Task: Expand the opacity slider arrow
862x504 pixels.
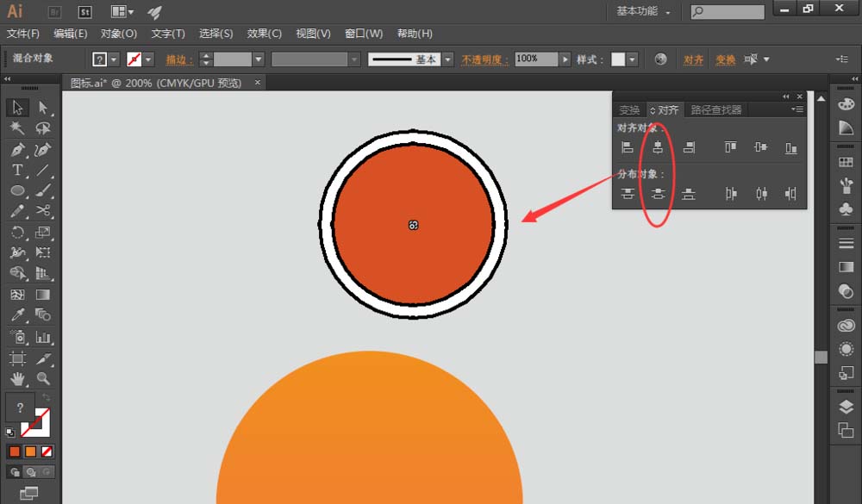Action: click(x=565, y=59)
